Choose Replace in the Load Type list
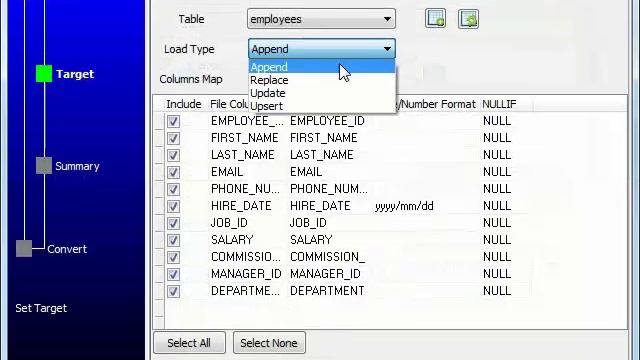 (x=322, y=80)
